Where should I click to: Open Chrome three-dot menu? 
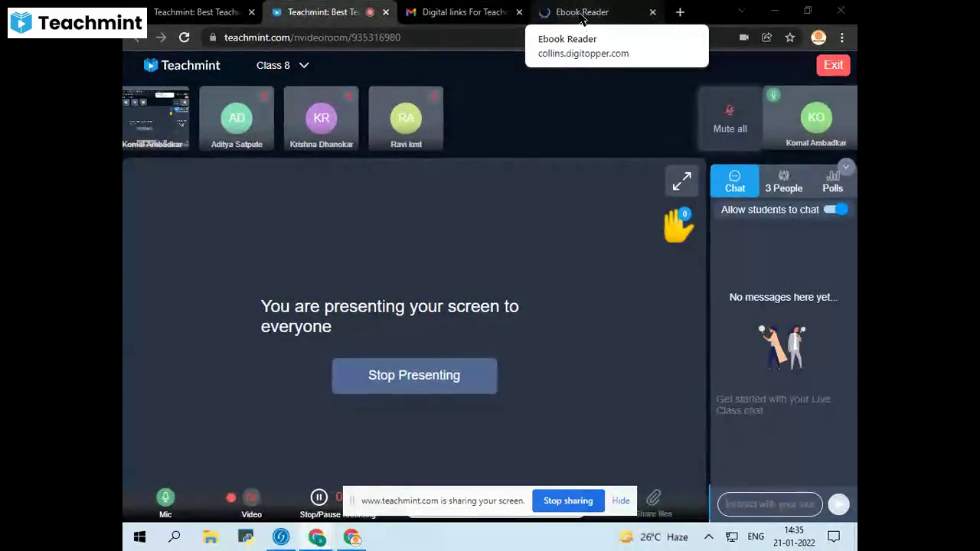[841, 37]
